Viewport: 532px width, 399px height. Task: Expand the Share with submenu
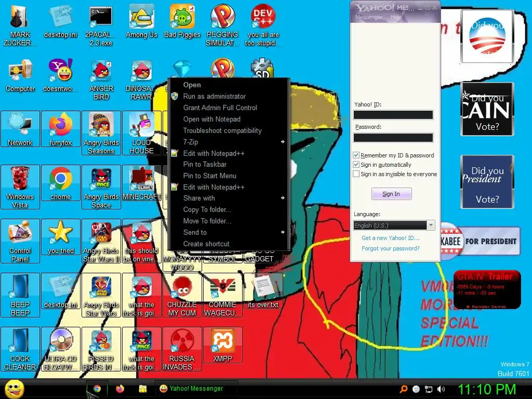(229, 198)
